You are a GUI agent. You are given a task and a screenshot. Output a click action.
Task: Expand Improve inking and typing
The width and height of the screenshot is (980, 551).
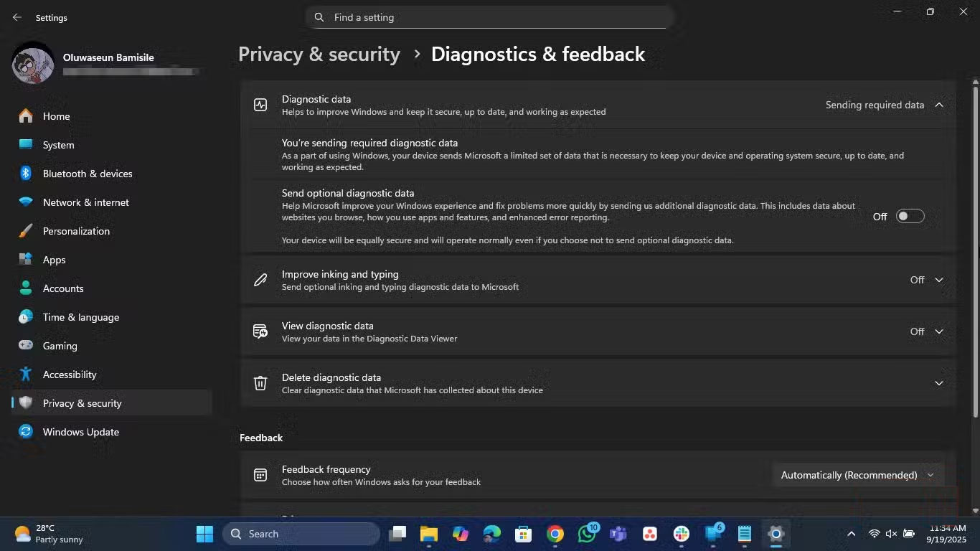click(x=938, y=280)
